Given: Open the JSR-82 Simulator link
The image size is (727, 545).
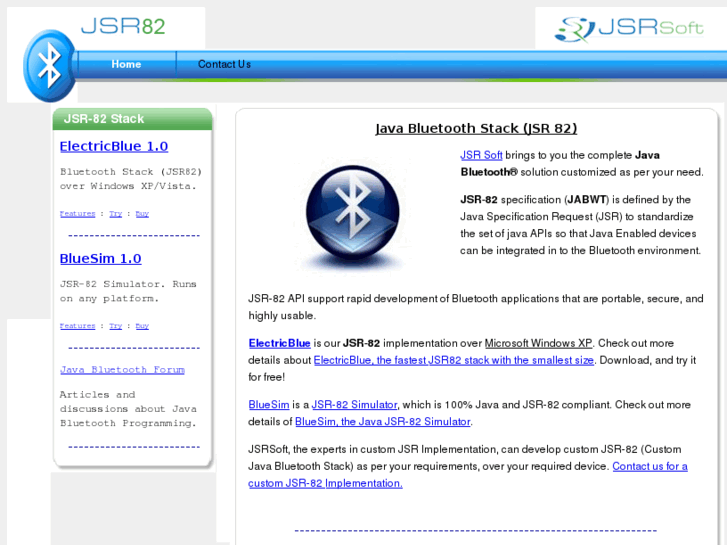Looking at the screenshot, I should coord(354,404).
